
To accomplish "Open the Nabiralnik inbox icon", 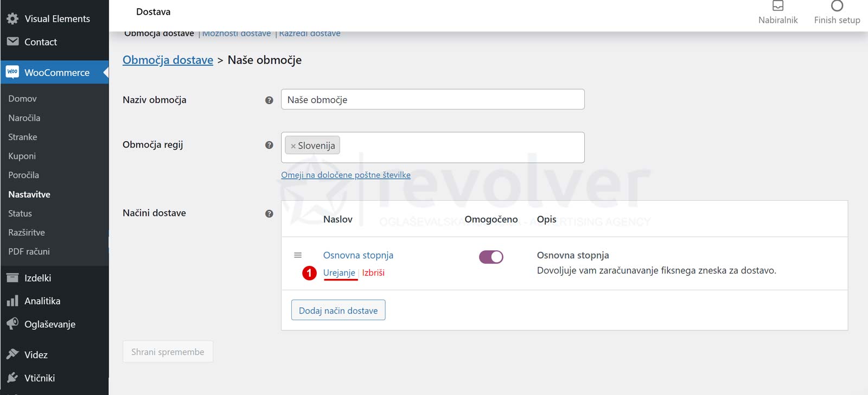I will click(777, 6).
